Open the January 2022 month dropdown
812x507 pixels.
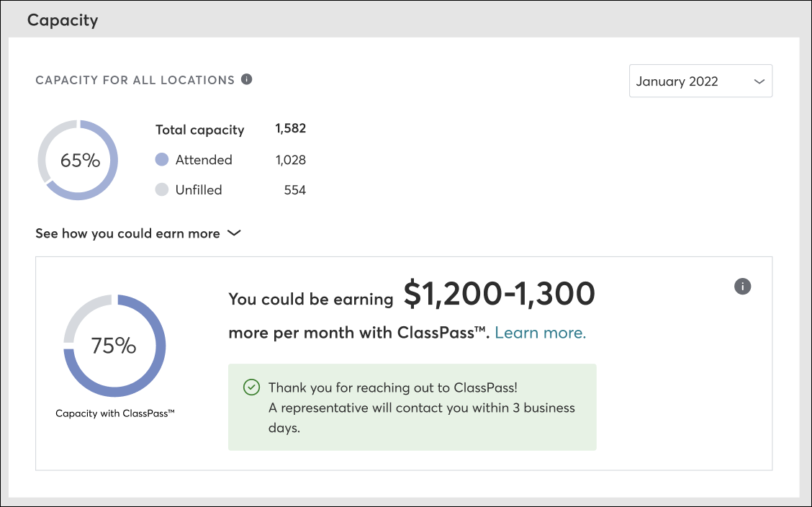700,81
